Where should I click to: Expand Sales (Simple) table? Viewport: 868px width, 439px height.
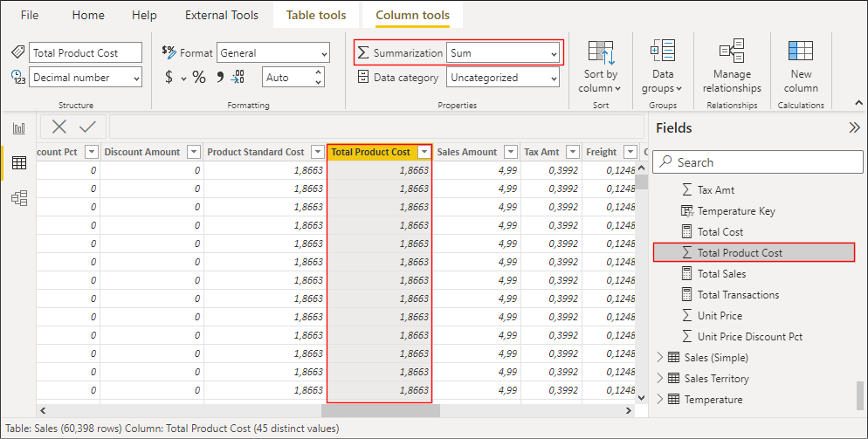click(659, 358)
